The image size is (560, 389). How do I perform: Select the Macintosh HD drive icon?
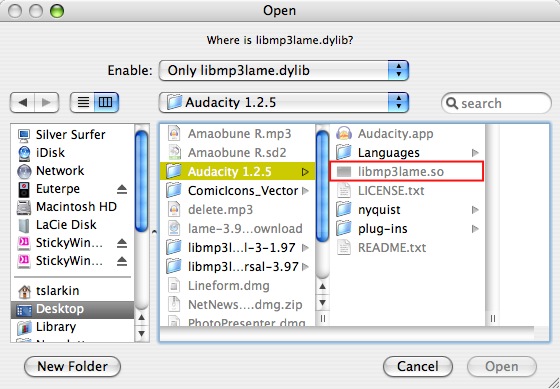coord(24,207)
